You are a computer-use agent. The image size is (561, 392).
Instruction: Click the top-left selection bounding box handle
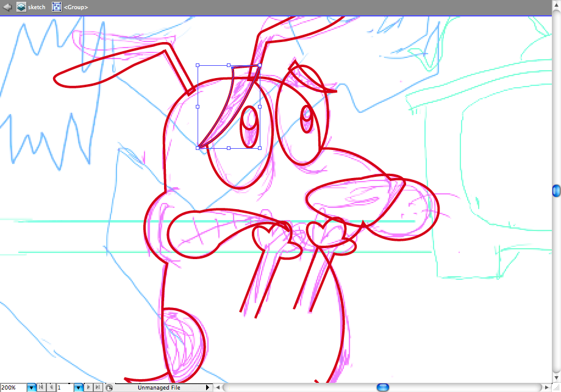pyautogui.click(x=198, y=65)
